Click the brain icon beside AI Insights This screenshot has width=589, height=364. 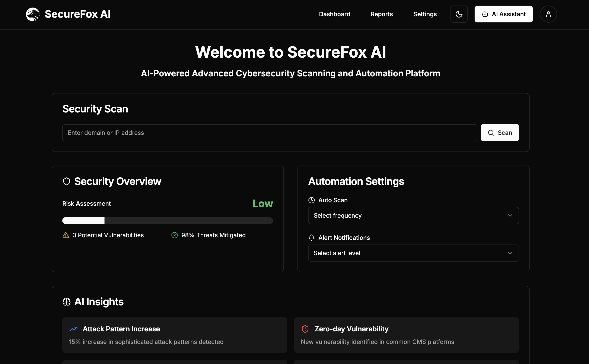(66, 302)
